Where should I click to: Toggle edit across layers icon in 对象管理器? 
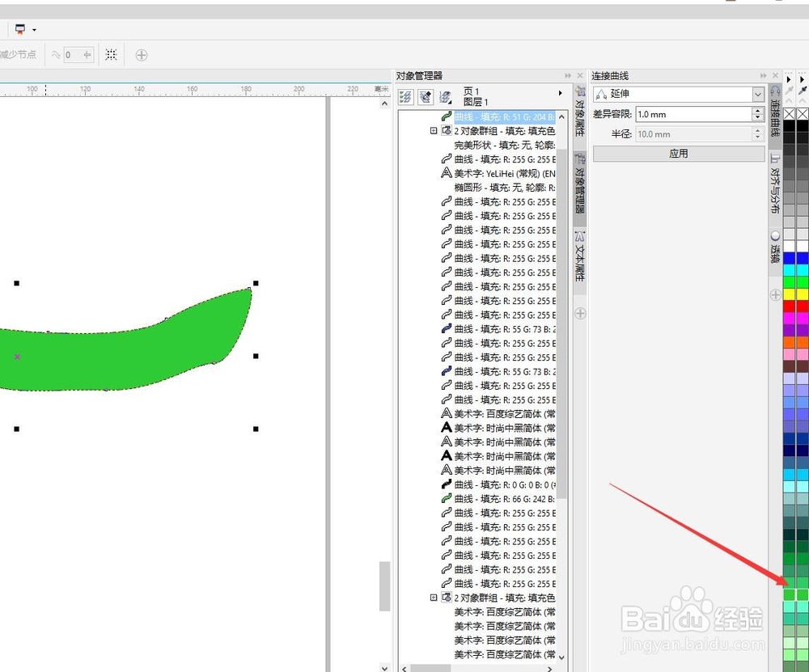[426, 96]
